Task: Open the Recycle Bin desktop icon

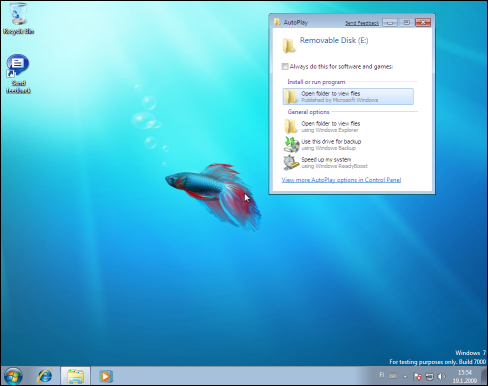Action: coord(19,18)
